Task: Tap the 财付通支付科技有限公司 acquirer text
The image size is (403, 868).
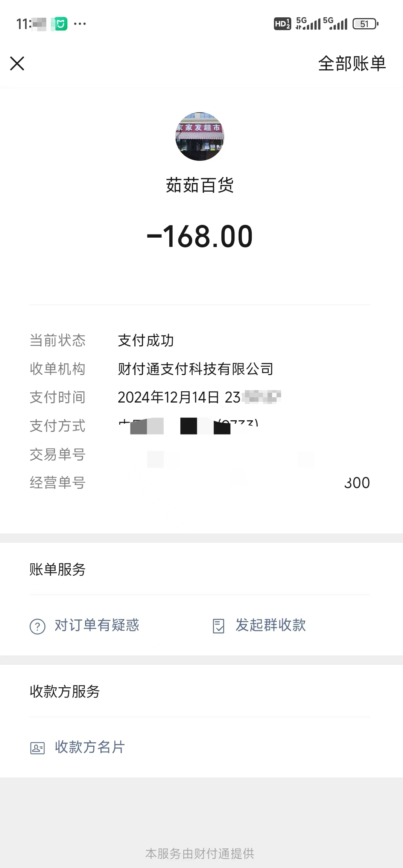Action: point(196,369)
